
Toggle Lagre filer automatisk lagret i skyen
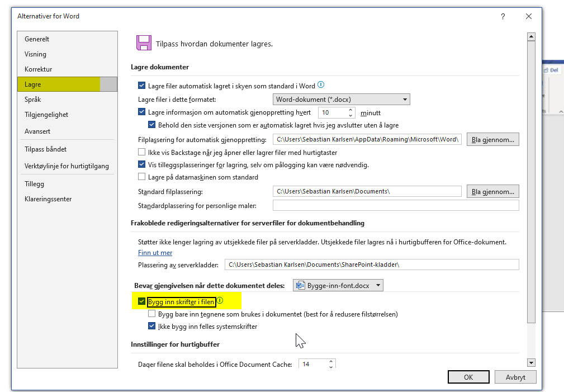(x=142, y=86)
